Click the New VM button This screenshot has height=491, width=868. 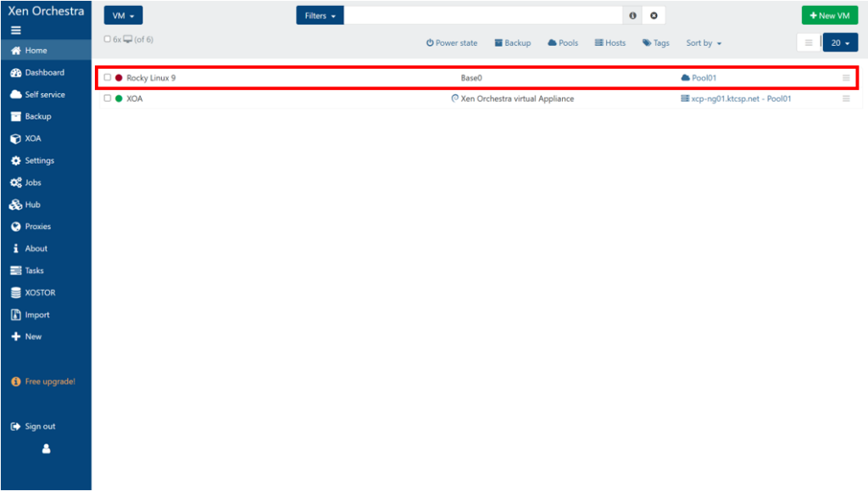point(829,16)
